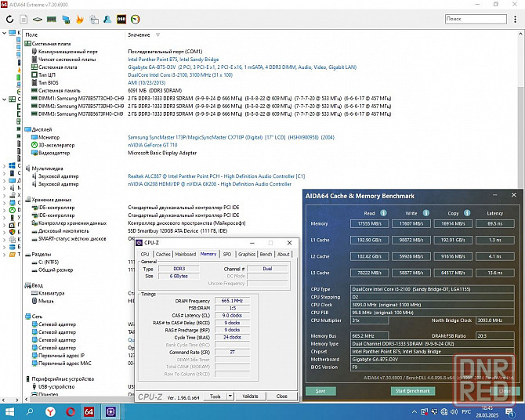Viewport: 525px width, 420px height.
Task: Click the horizontal scrollbar left arrow
Action: point(27,399)
